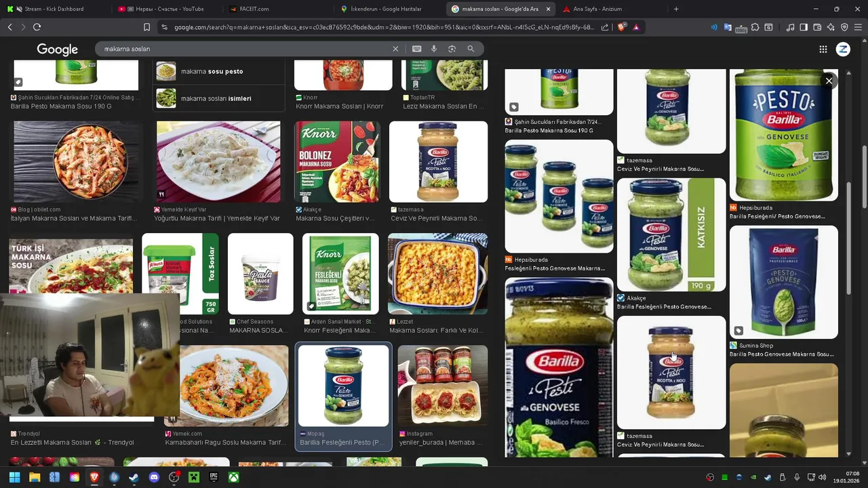Open the on-screen keyboard input tool
The height and width of the screenshot is (488, 868).
coord(416,49)
